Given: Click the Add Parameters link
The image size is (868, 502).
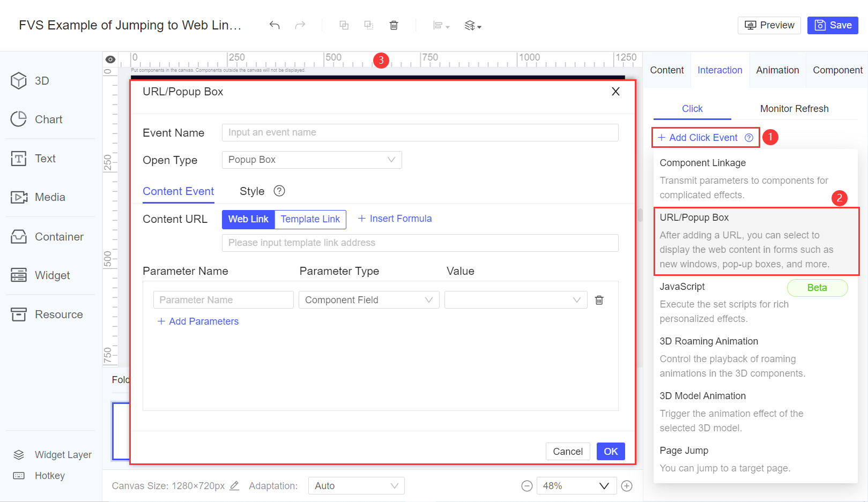Looking at the screenshot, I should coord(198,321).
